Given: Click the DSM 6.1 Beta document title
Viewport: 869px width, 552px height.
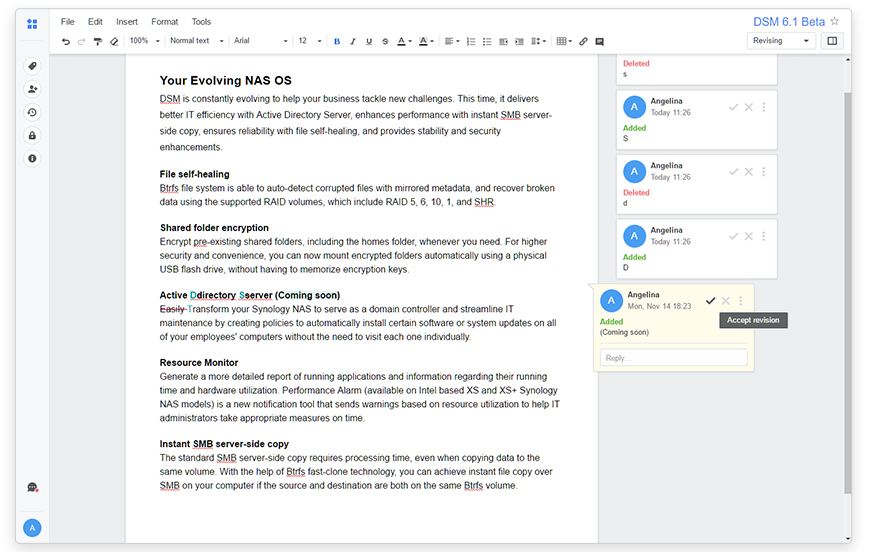Looking at the screenshot, I should click(788, 22).
